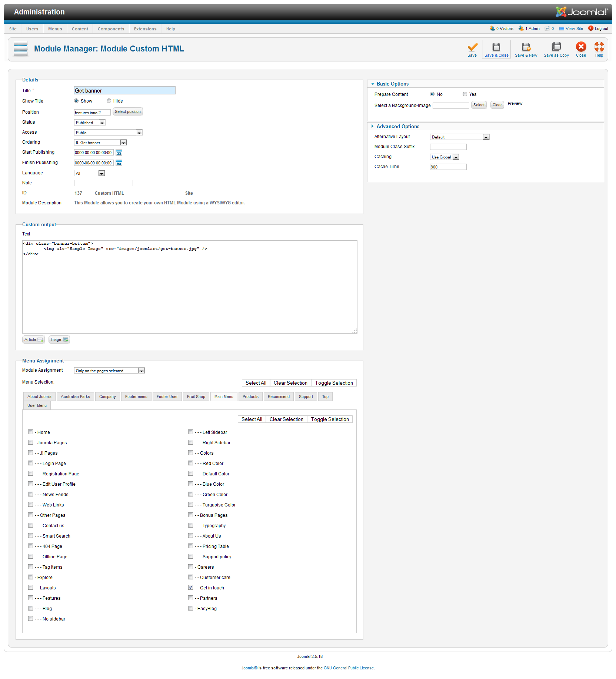Select the Hide title radio button

pyautogui.click(x=109, y=101)
